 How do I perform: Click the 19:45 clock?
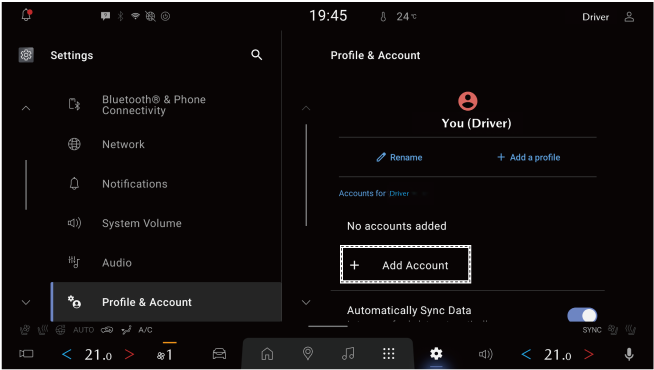pos(328,16)
